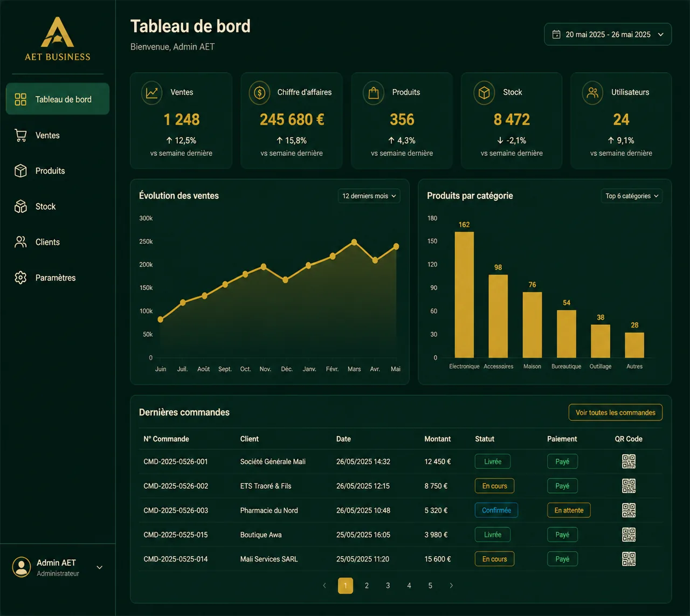690x616 pixels.
Task: Click Voir toutes les commandes button
Action: pyautogui.click(x=616, y=413)
